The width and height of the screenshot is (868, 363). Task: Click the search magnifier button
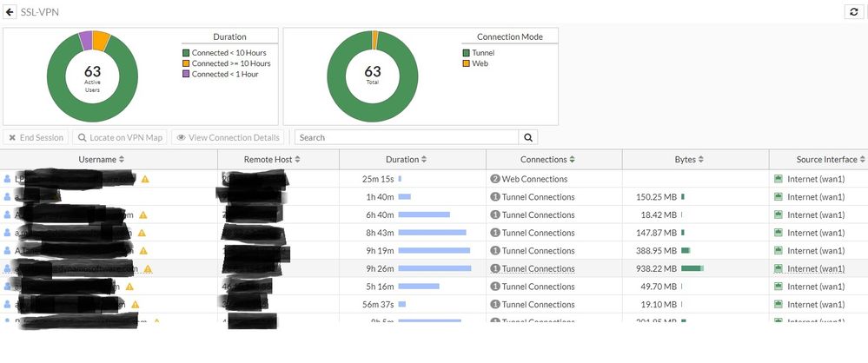[x=528, y=137]
